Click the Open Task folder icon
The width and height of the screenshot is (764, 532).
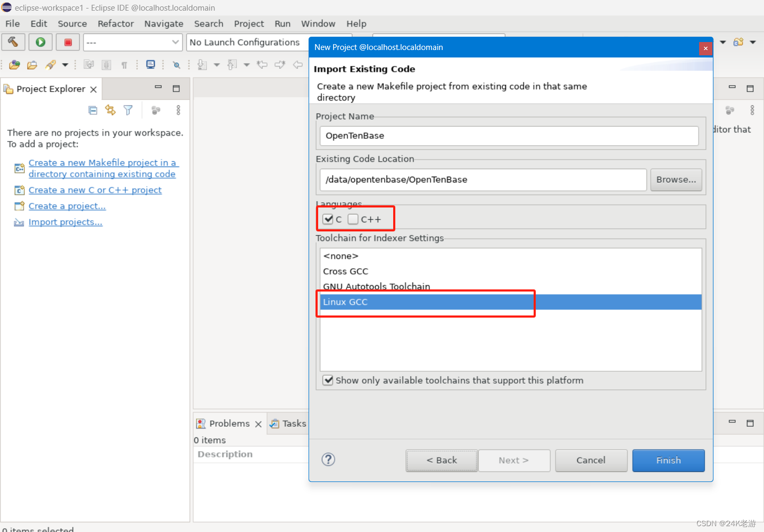click(x=32, y=65)
